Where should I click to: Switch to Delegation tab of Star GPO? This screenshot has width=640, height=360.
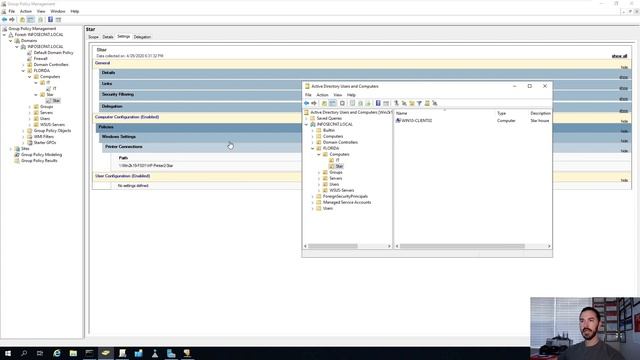pyautogui.click(x=142, y=37)
